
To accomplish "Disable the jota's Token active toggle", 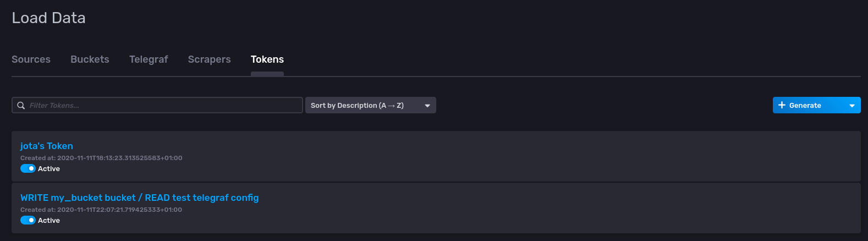I will click(x=28, y=168).
